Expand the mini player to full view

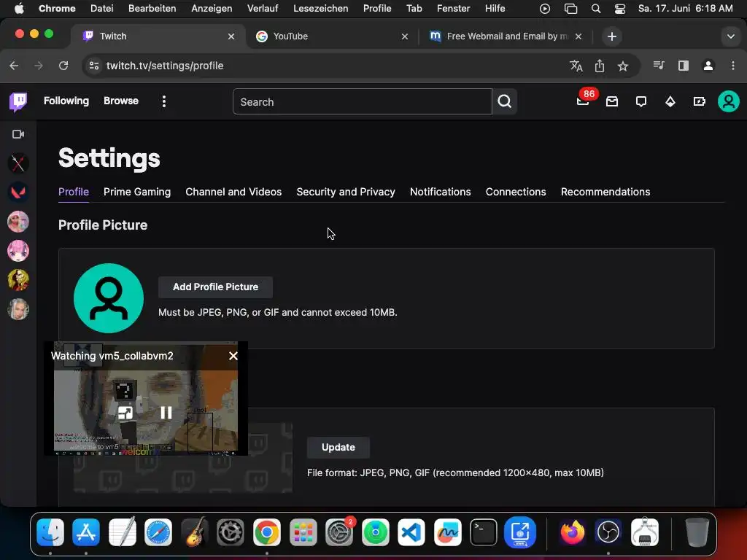click(x=125, y=413)
